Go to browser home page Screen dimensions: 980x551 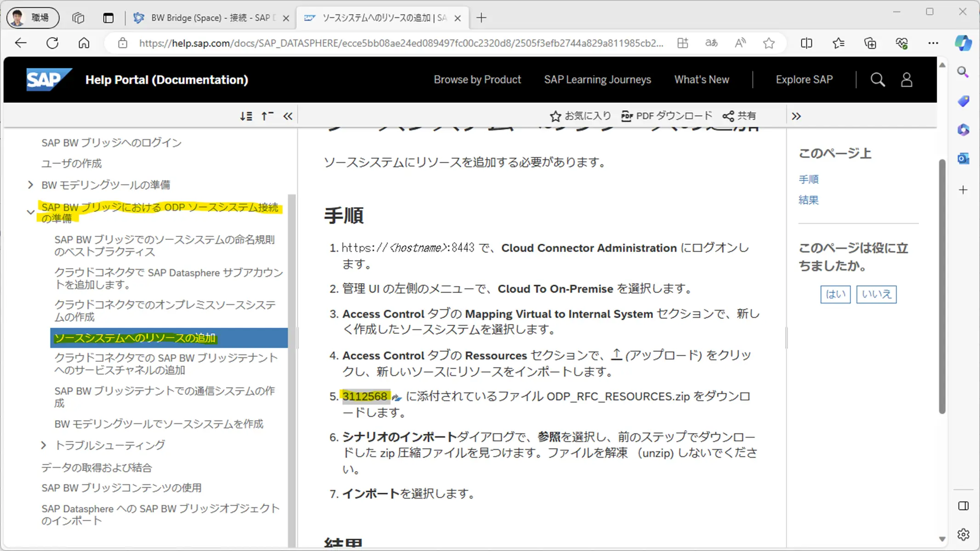click(x=84, y=43)
